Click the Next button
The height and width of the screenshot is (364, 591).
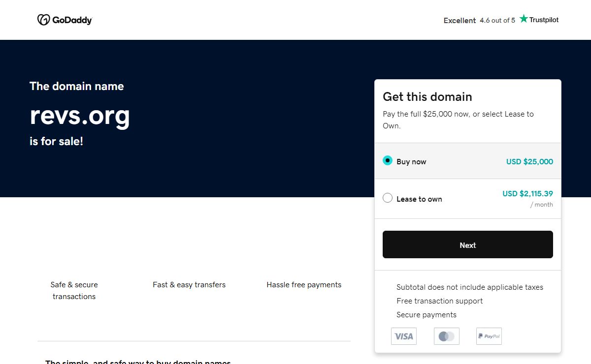[x=468, y=244]
